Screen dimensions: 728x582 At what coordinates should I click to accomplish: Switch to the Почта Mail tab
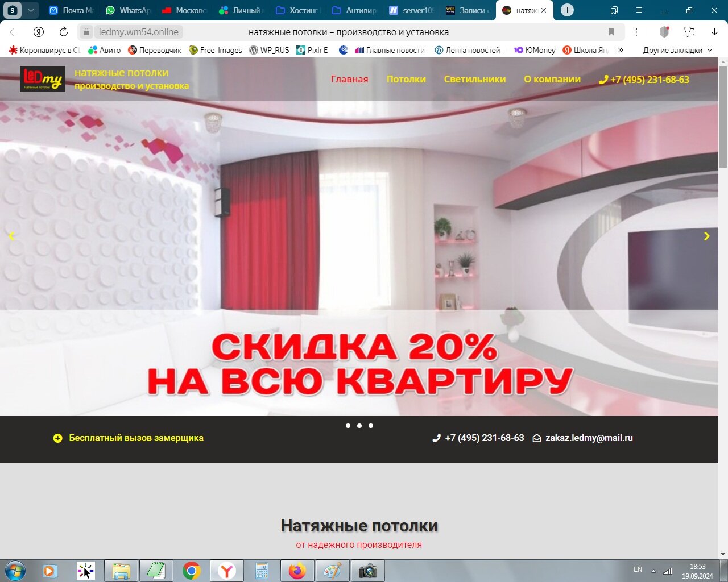[72, 10]
